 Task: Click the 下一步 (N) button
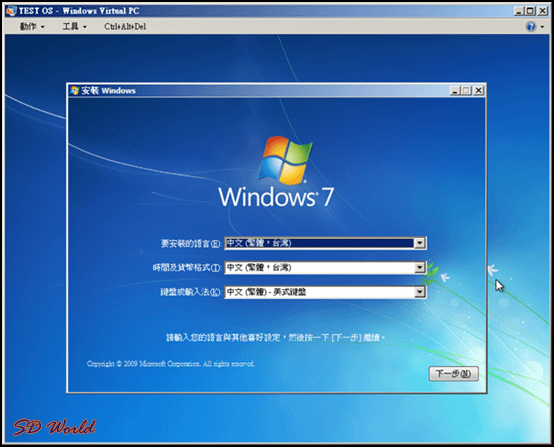(x=454, y=374)
